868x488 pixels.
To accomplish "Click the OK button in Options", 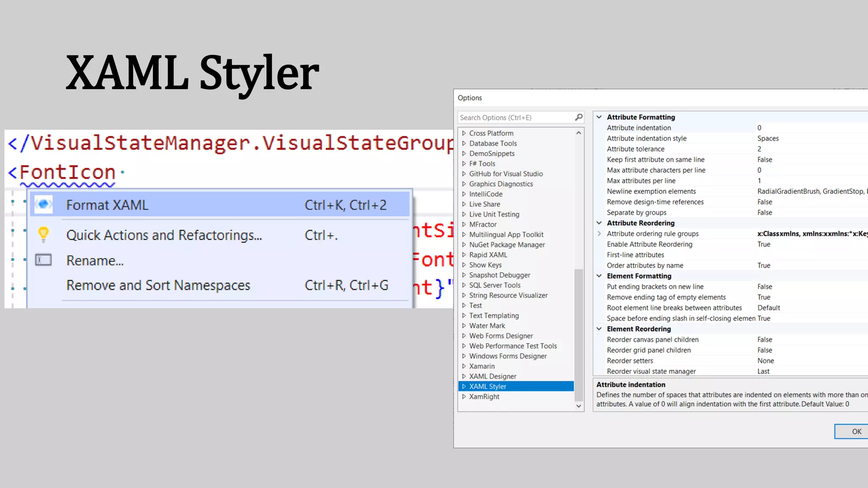I will (x=851, y=431).
